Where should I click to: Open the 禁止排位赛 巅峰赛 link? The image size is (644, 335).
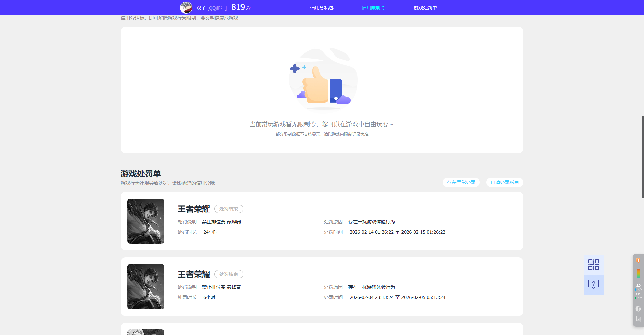click(221, 222)
